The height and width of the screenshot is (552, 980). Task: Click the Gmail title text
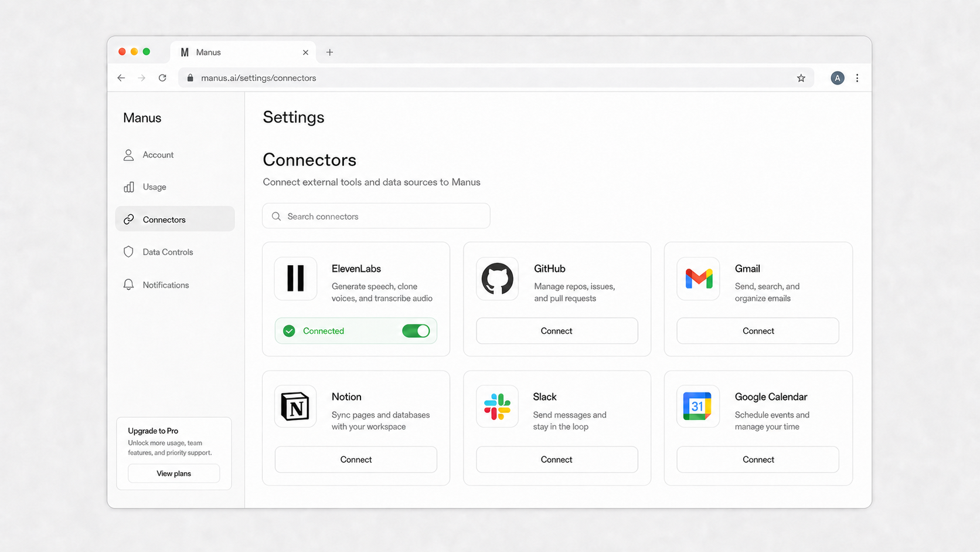(747, 269)
